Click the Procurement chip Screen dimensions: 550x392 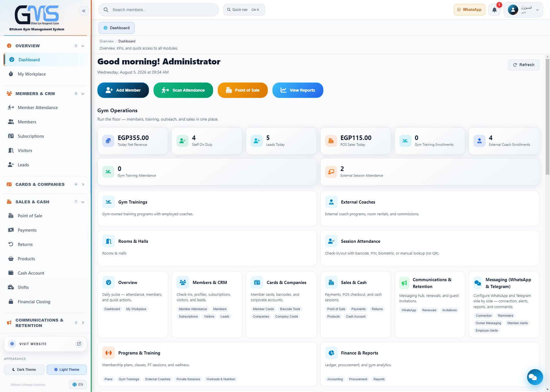point(358,379)
